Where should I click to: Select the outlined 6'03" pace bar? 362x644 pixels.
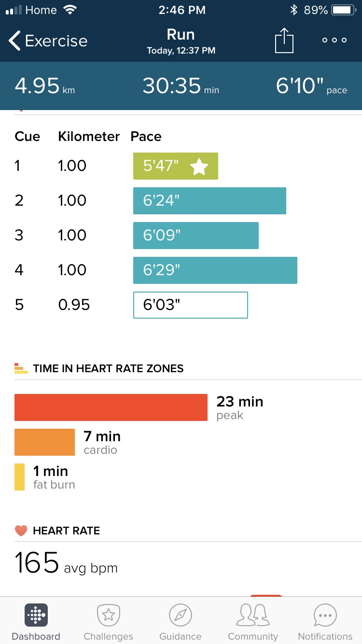[190, 305]
